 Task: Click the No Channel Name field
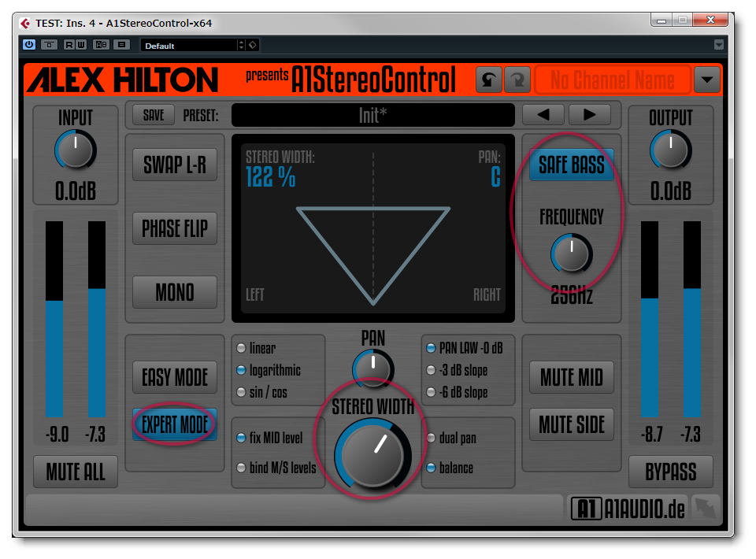[613, 80]
